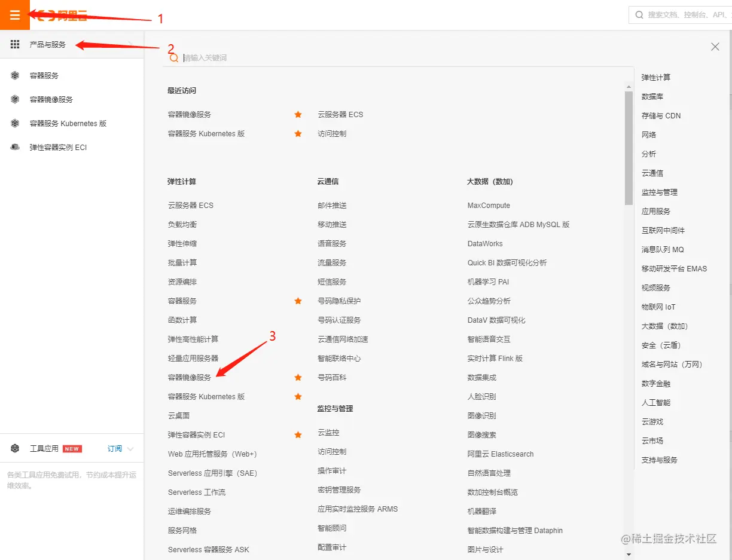Unstar 容器镜像服务 in 最近访问
This screenshot has height=560, width=732.
coord(298,114)
